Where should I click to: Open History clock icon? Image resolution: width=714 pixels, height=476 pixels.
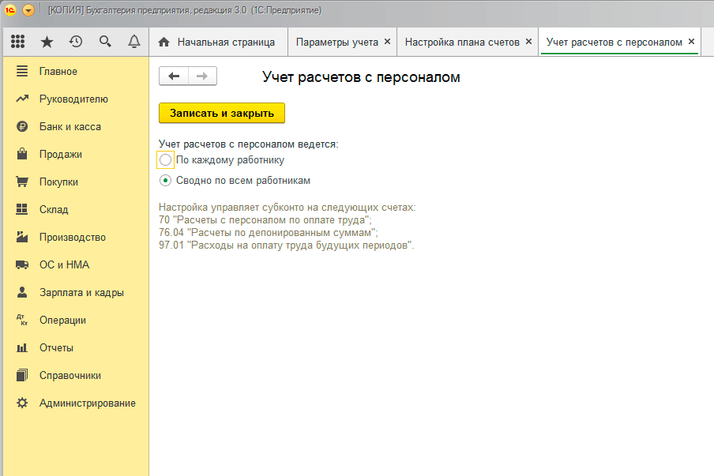[x=76, y=42]
